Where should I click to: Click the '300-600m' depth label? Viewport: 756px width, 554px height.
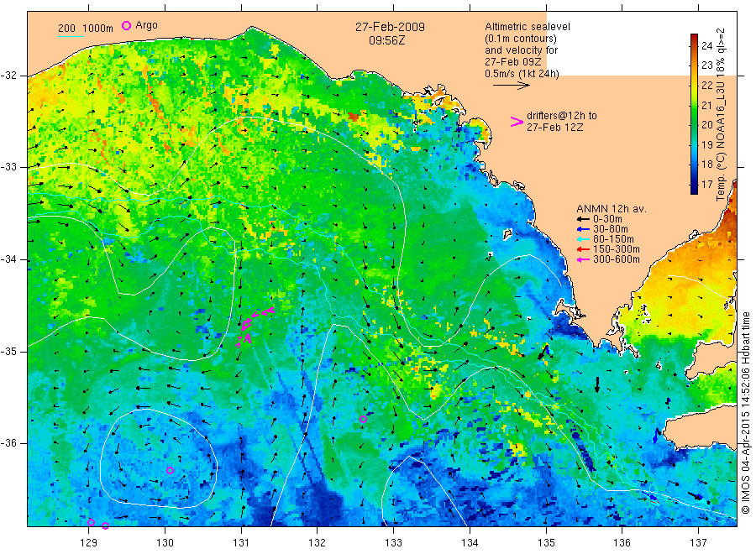point(617,259)
